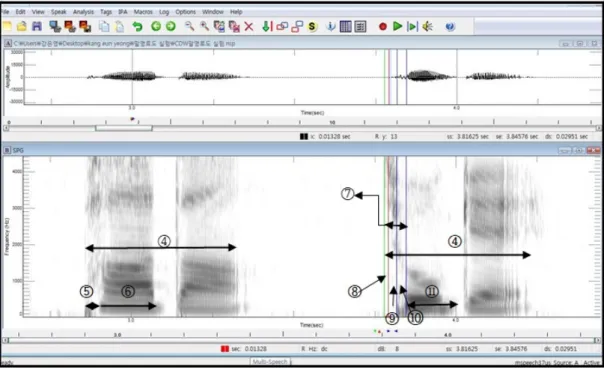Click the Play selection icon with the vertical bar

(x=412, y=26)
